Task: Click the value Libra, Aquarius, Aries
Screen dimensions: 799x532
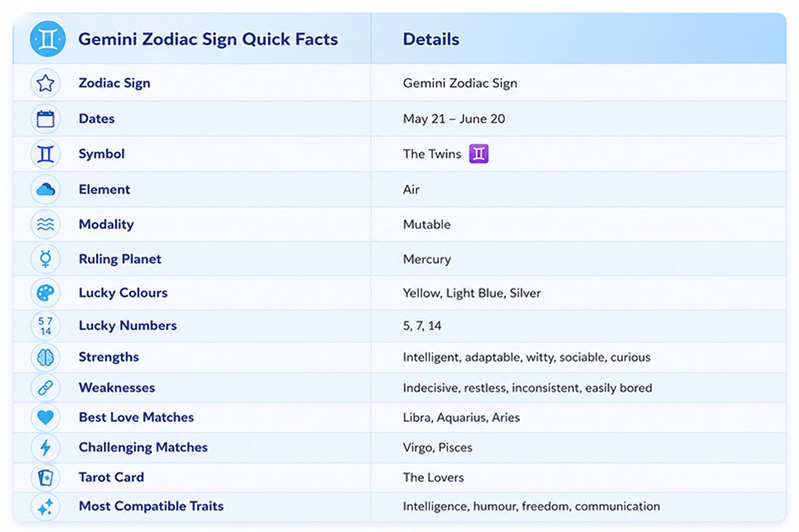Action: [x=461, y=417]
